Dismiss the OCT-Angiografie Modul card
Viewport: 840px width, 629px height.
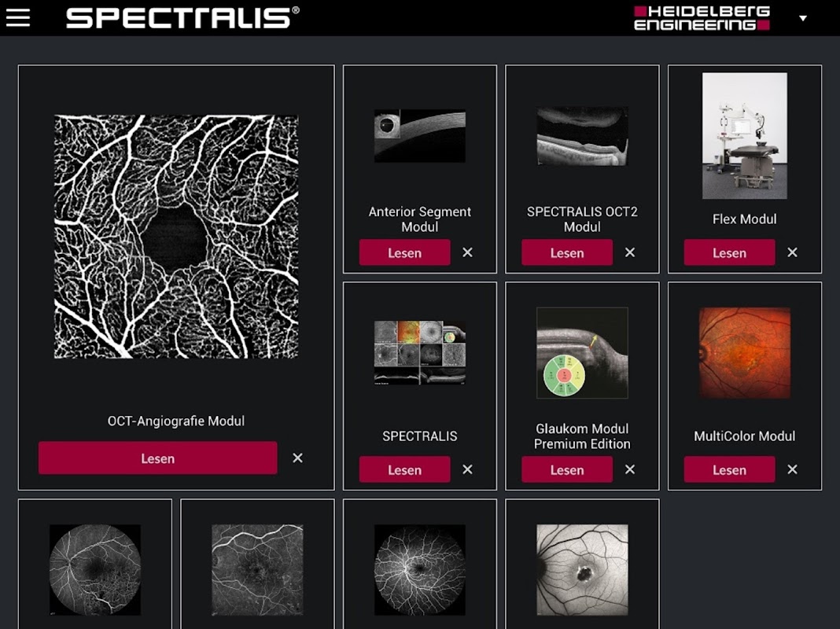297,458
